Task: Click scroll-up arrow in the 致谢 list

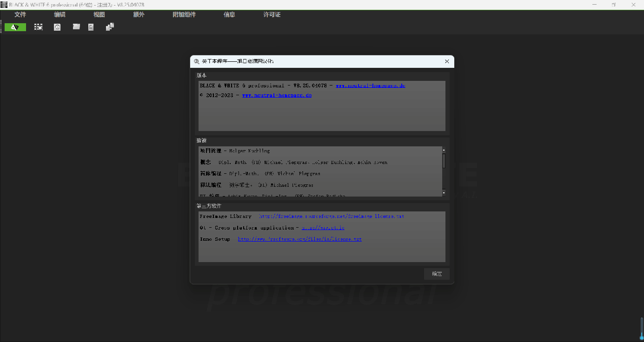Action: [x=444, y=151]
